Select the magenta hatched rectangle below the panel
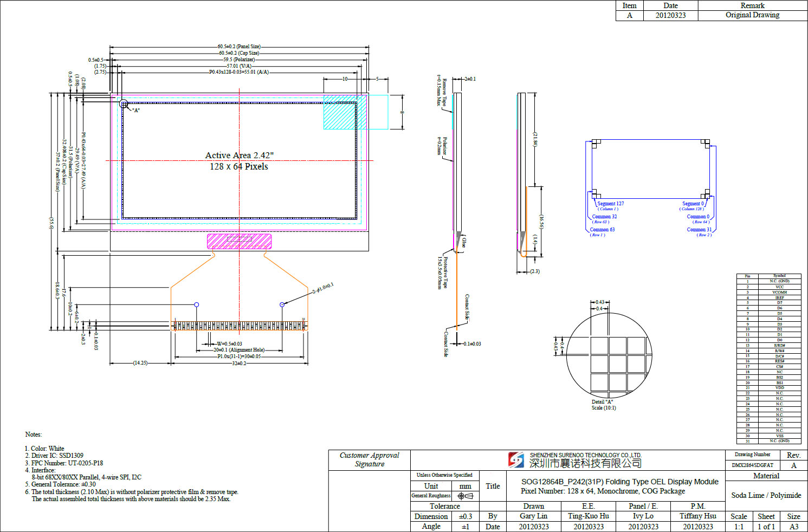The height and width of the screenshot is (532, 808). pos(239,241)
